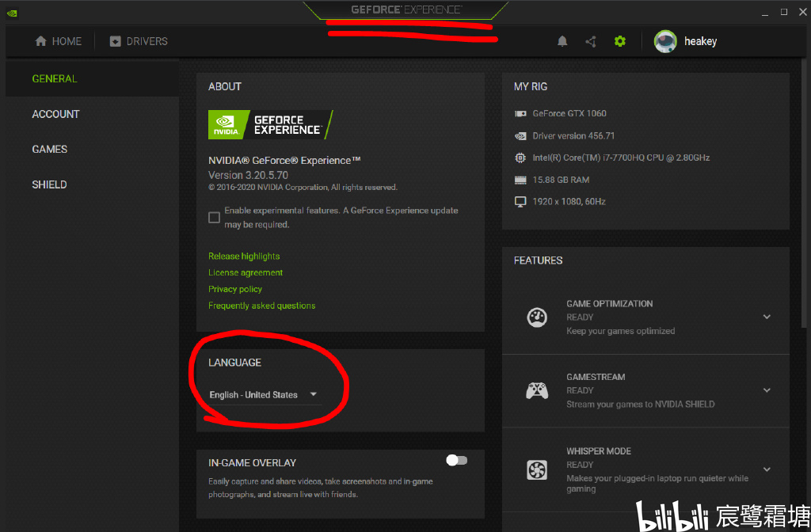
Task: Open the Privacy policy link
Action: pos(235,290)
